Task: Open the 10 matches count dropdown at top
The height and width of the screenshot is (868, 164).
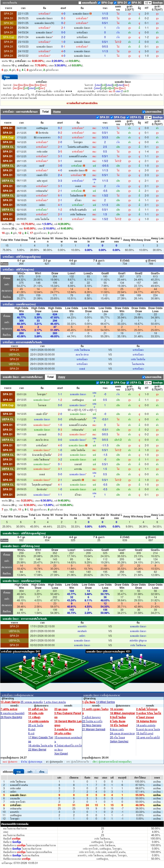Action: [147, 3]
